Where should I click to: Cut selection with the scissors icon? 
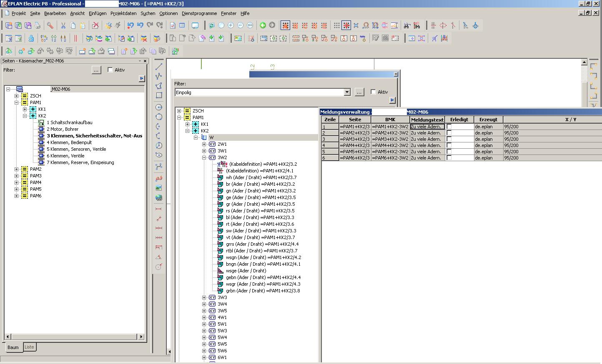(63, 25)
